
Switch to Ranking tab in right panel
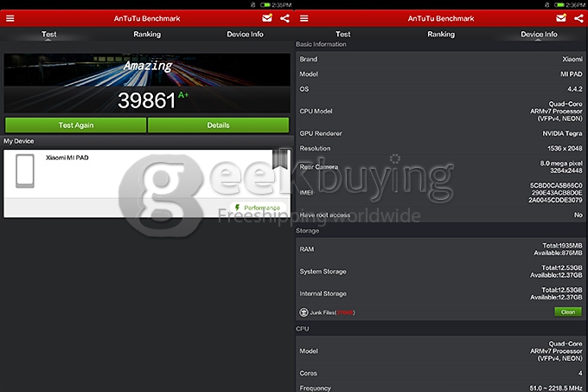(441, 35)
